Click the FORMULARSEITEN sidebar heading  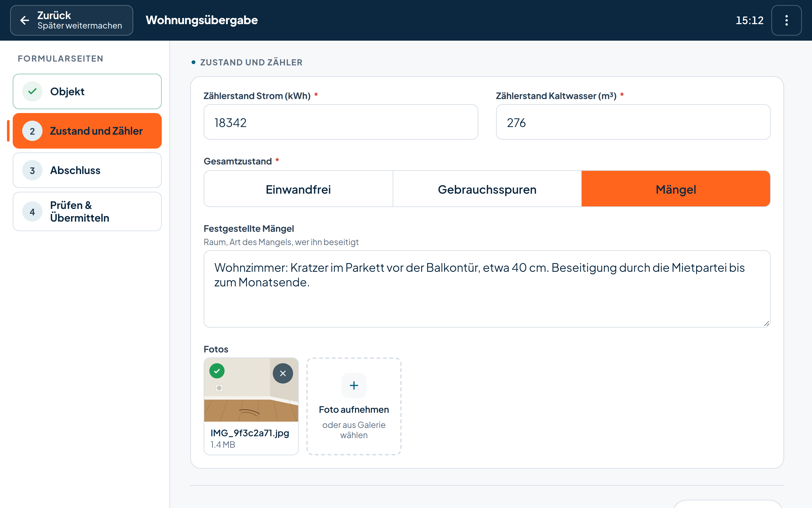(x=60, y=58)
